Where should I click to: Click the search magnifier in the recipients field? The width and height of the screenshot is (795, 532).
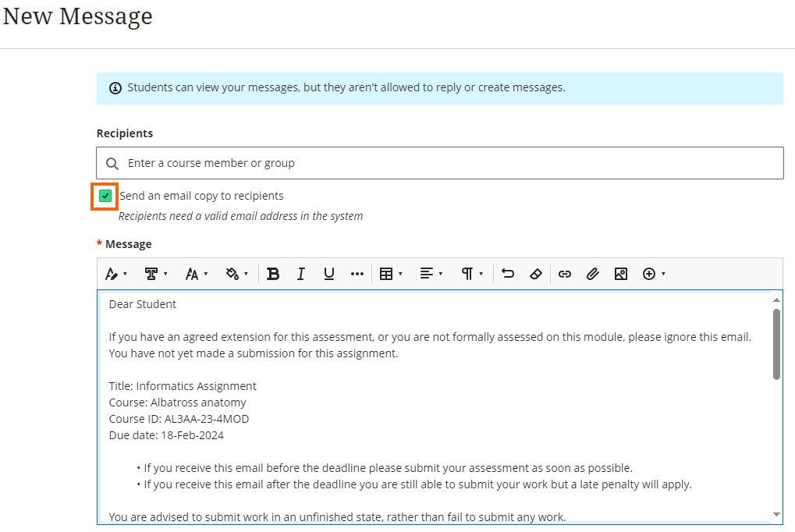[x=112, y=163]
